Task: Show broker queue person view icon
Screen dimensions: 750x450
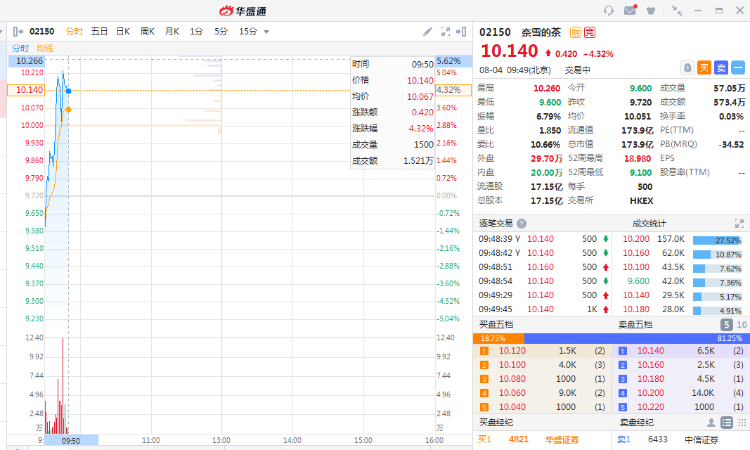Action: [x=711, y=423]
